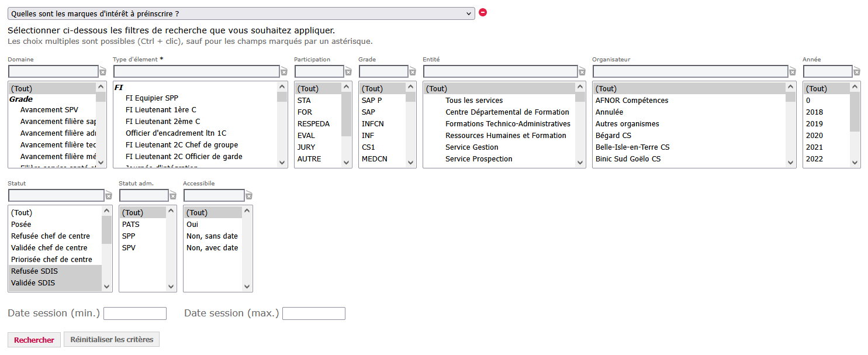This screenshot has height=355, width=868.
Task: Focus the Date session (min.) field
Action: tap(135, 313)
